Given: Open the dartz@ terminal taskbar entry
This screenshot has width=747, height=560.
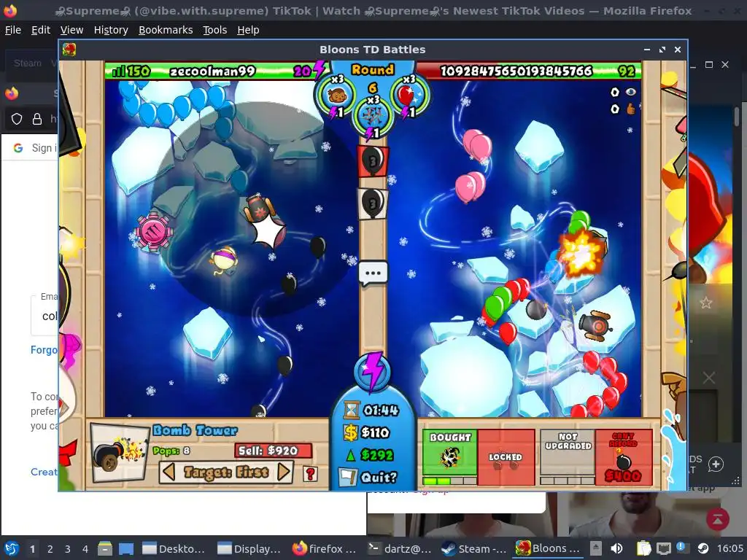Looking at the screenshot, I should point(400,549).
